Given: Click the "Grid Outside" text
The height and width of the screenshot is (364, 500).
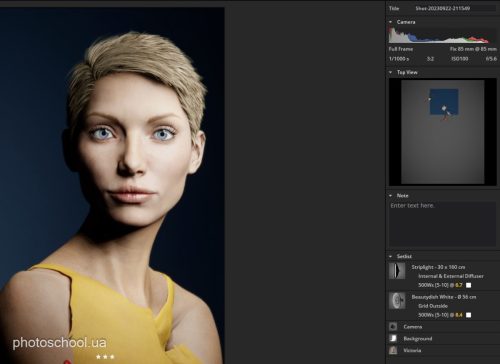Looking at the screenshot, I should tap(433, 306).
